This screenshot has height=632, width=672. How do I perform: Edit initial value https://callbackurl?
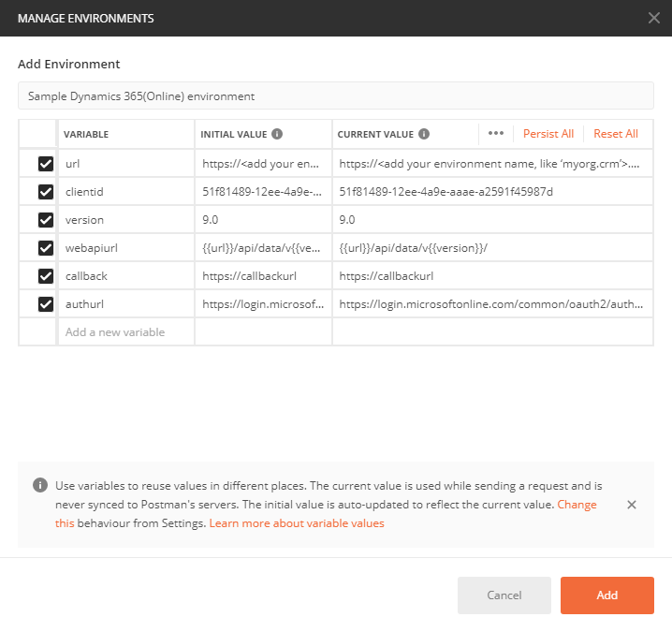[263, 276]
